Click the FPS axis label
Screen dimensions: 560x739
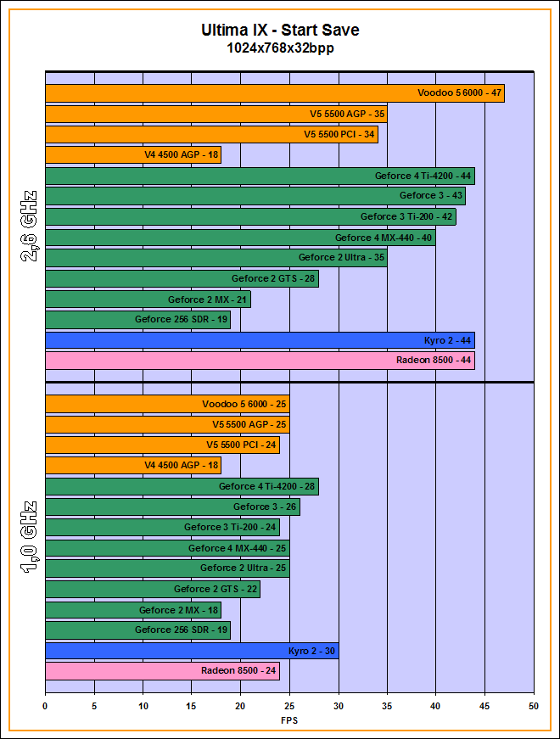pos(289,720)
